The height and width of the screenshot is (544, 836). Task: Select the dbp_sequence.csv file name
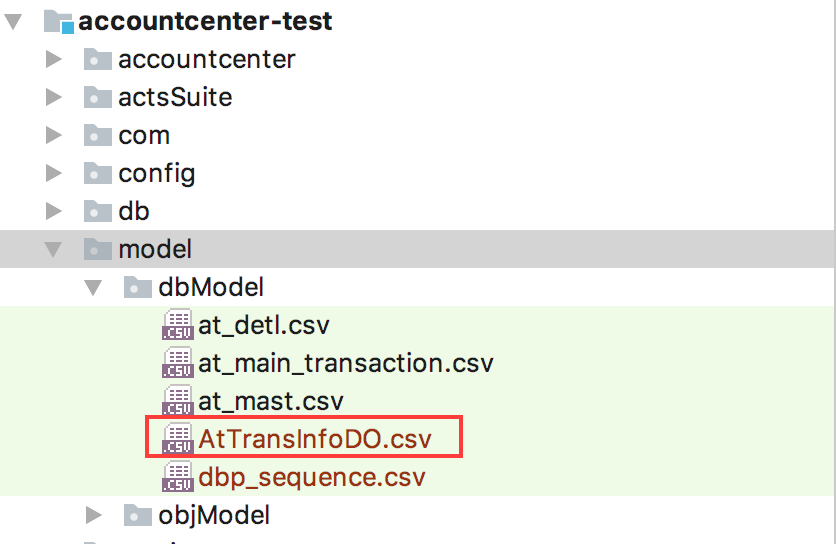(x=312, y=477)
